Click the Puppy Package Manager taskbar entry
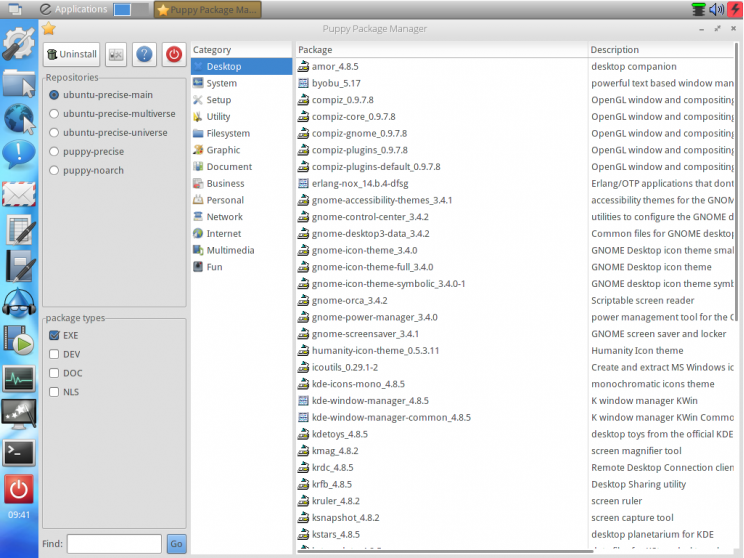Image resolution: width=744 pixels, height=558 pixels. (207, 9)
